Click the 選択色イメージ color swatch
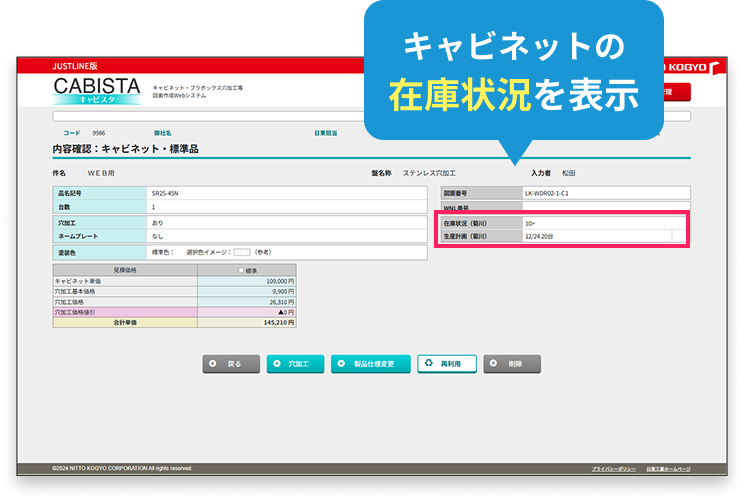Screen dimensions: 744x500 pos(242,252)
